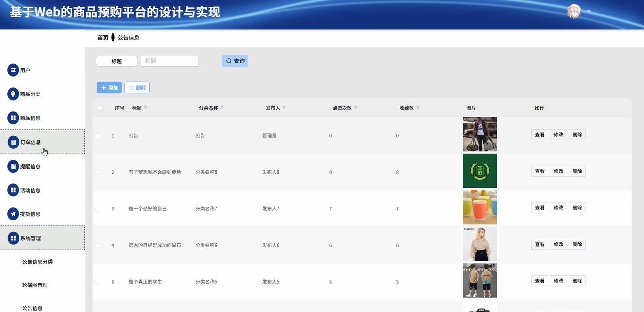This screenshot has width=644, height=312.
Task: Open 商品分类 menu in sidebar
Action: tap(42, 94)
